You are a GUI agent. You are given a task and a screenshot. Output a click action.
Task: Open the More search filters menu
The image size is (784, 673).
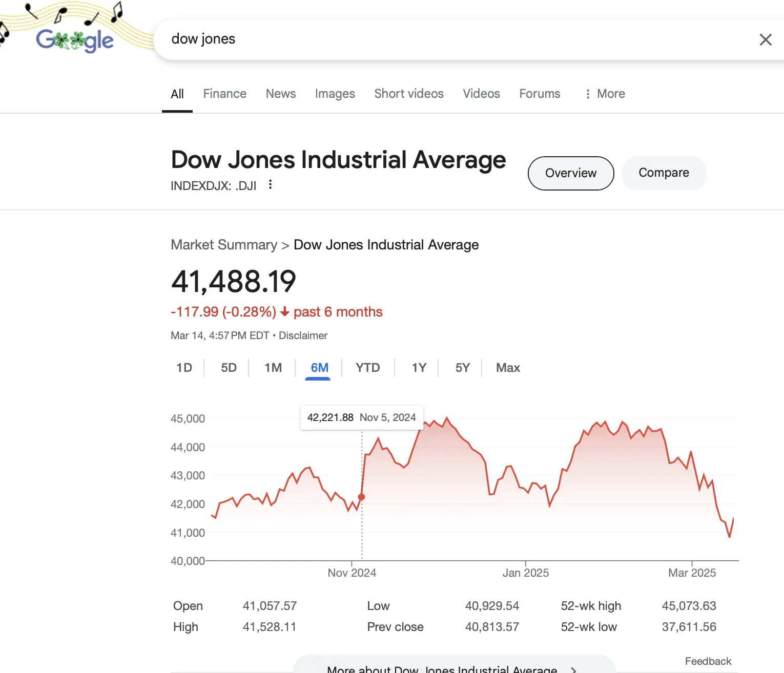605,94
